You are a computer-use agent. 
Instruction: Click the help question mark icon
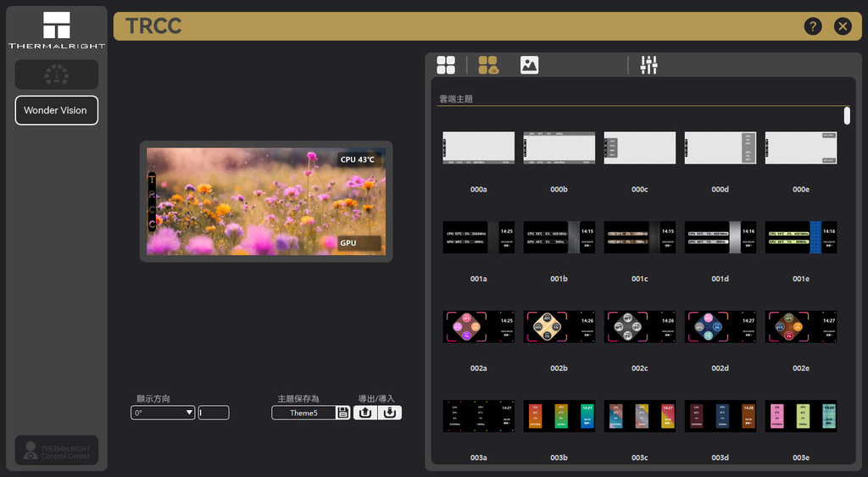(x=813, y=26)
